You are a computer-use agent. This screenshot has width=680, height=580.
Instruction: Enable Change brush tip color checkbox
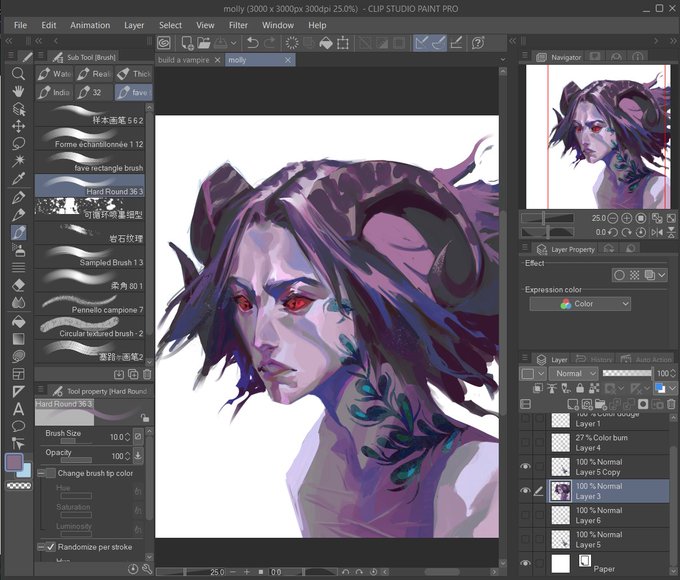[x=51, y=473]
